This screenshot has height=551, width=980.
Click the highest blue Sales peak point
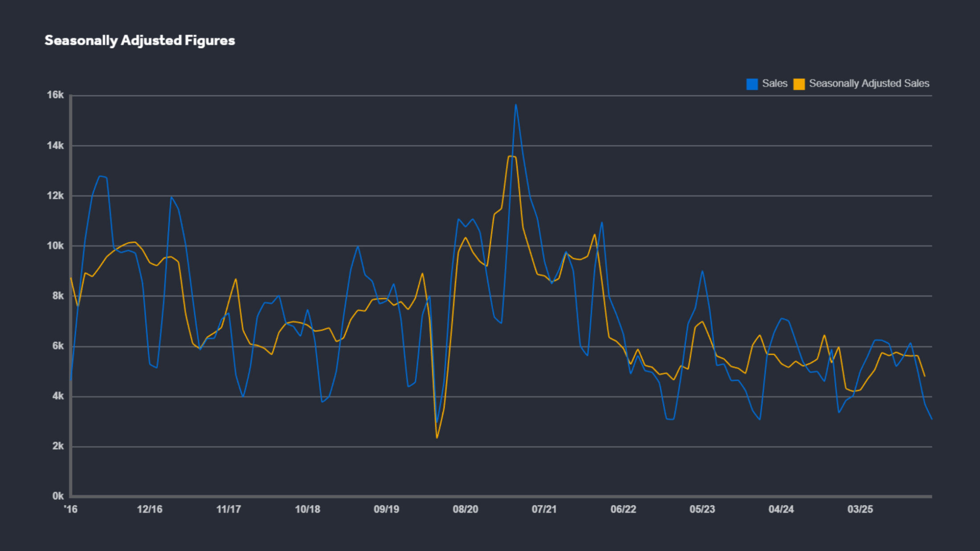tap(516, 105)
